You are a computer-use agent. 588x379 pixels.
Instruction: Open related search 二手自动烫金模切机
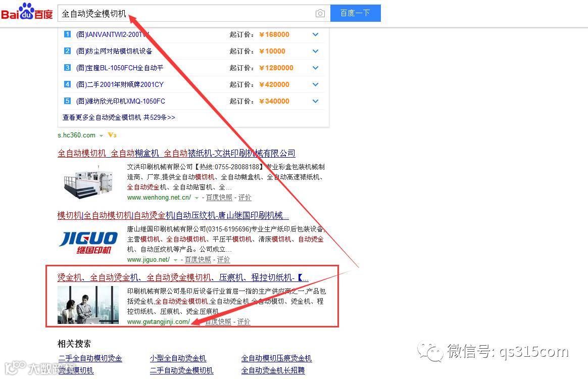point(181,370)
